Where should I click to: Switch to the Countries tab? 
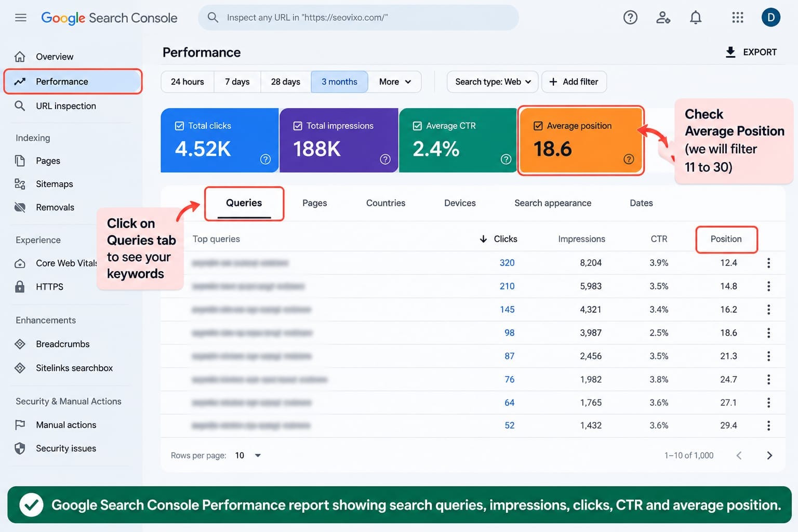[x=385, y=203]
